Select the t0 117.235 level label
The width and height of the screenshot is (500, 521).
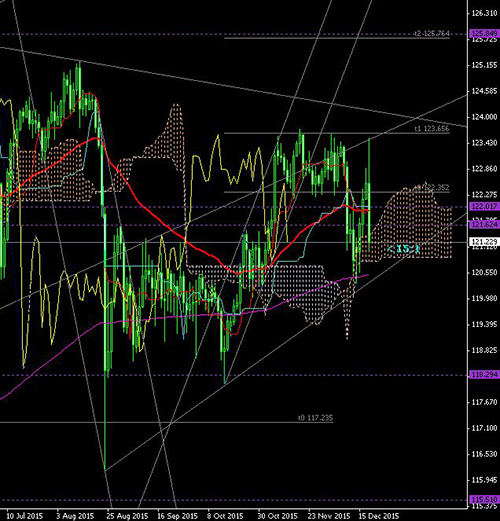(x=315, y=418)
